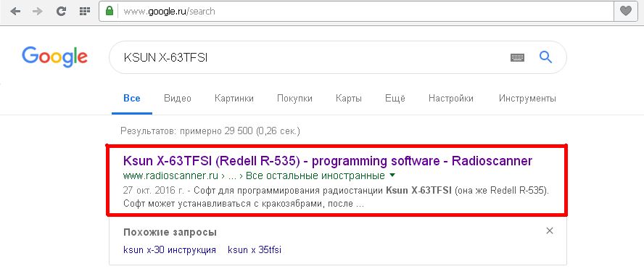Click the blue magnifier search icon
Viewport: 644px width, 277px height.
coord(545,57)
